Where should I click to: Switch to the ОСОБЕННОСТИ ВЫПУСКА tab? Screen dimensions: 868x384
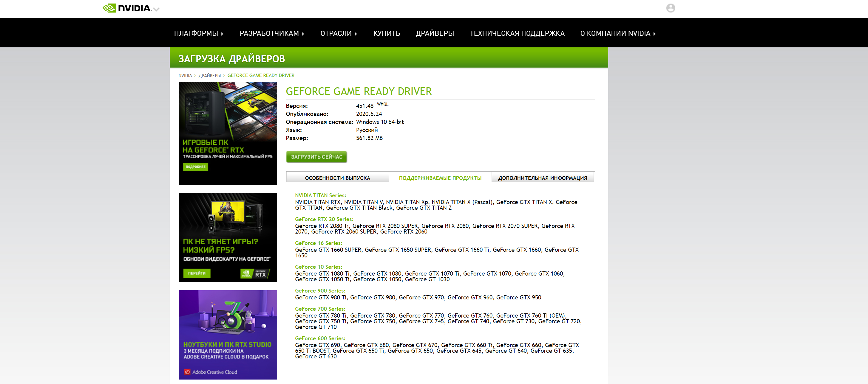click(x=337, y=178)
